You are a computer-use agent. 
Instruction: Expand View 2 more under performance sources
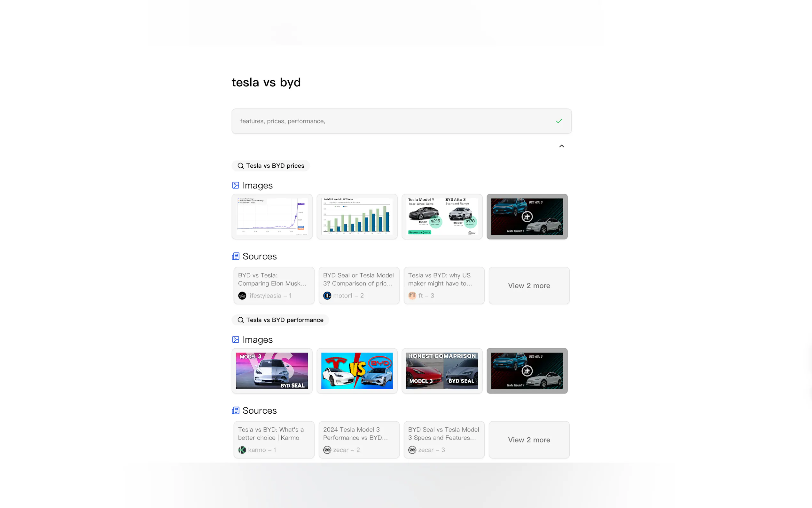coord(529,440)
